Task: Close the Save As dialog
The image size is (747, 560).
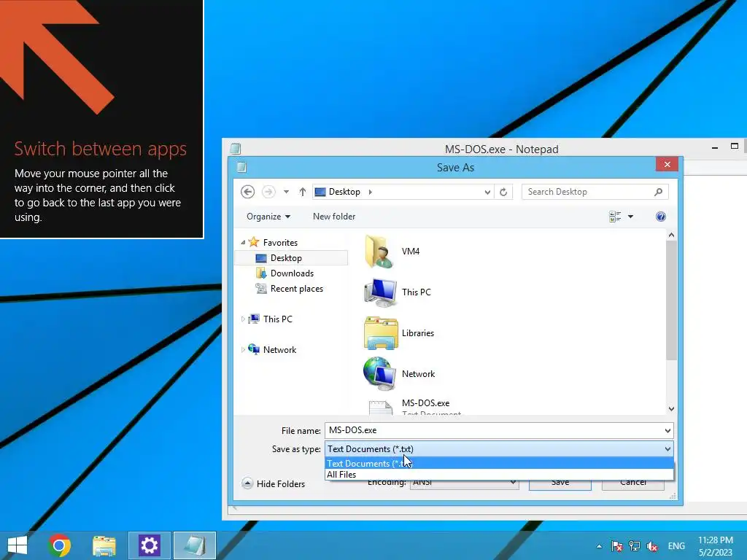Action: coord(667,164)
